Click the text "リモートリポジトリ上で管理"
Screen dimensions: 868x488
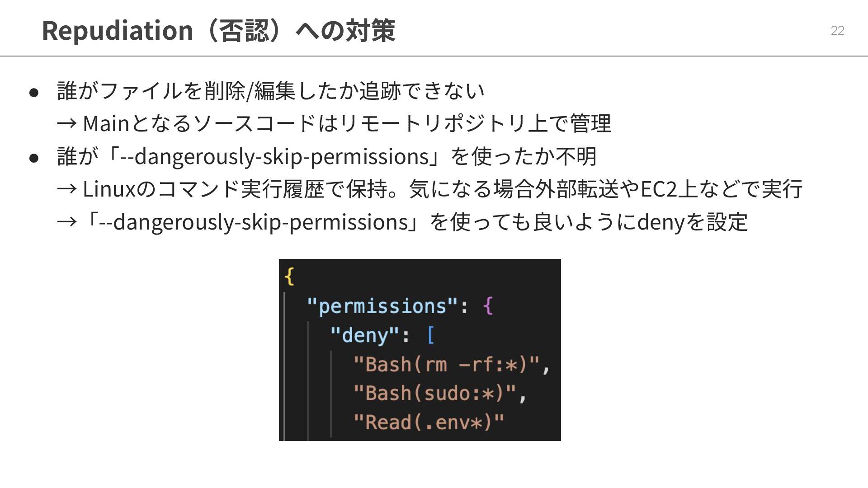[x=475, y=123]
